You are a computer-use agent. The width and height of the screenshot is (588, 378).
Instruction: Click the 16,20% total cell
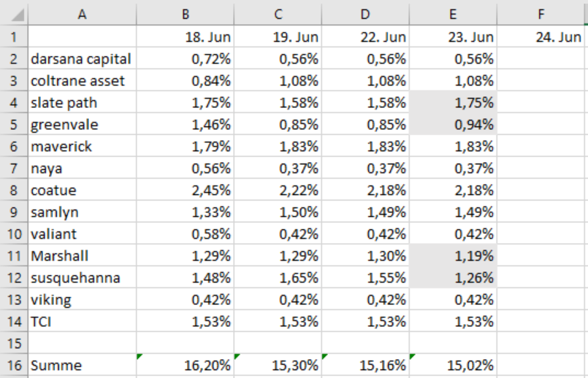(187, 366)
